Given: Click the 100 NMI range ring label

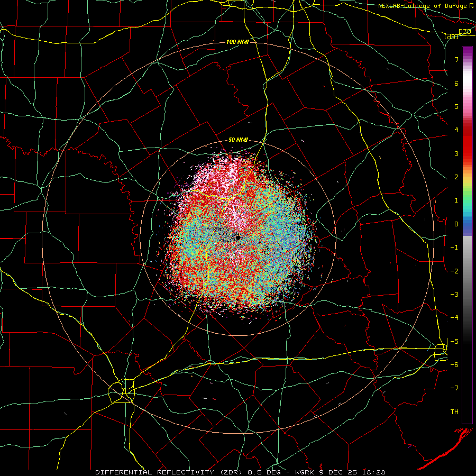Looking at the screenshot, I should (237, 42).
